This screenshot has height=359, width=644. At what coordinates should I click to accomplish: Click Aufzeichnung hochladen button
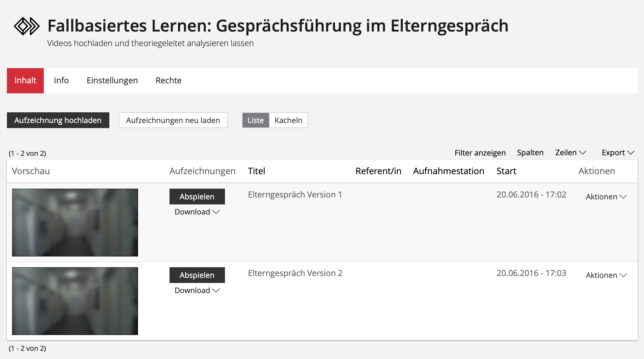click(x=58, y=120)
